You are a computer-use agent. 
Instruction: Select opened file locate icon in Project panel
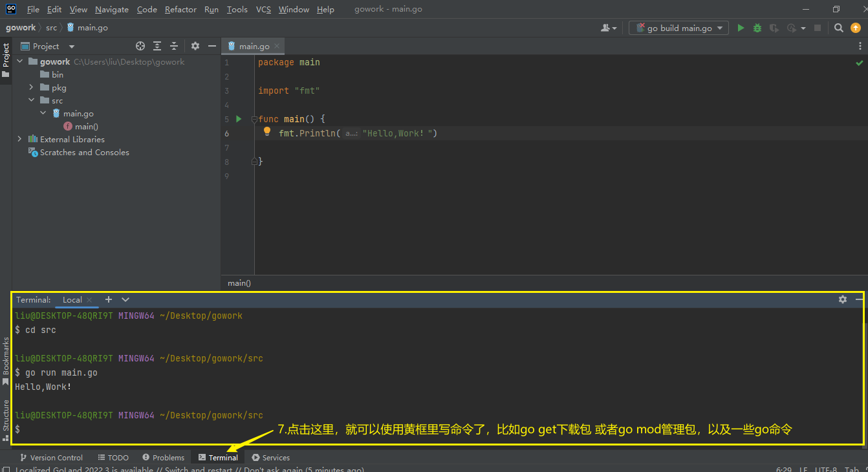[x=140, y=46]
